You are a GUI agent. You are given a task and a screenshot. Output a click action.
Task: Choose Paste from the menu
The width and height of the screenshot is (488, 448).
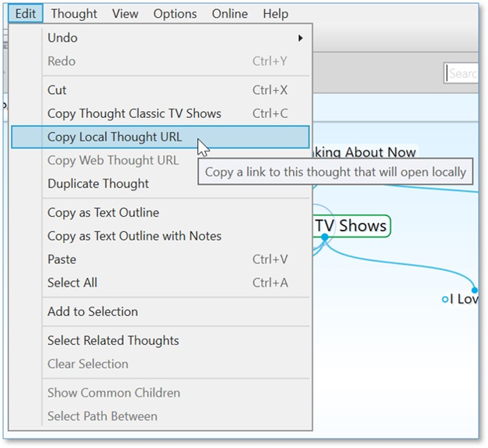61,259
